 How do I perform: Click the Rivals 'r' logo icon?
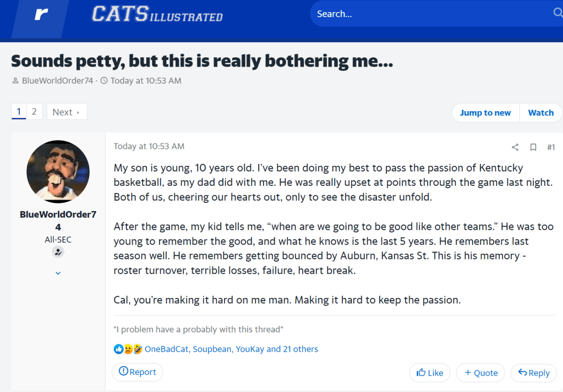click(41, 15)
